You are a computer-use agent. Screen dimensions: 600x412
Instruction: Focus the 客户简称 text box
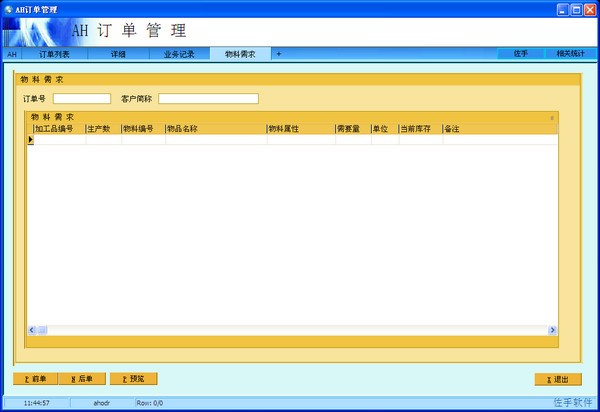[x=208, y=99]
